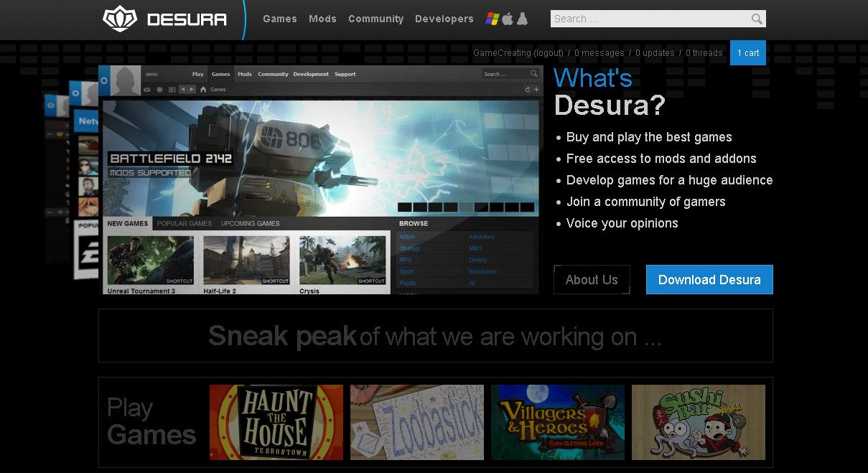Select the NEW GAMES tab in the preview
868x473 pixels.
128,223
